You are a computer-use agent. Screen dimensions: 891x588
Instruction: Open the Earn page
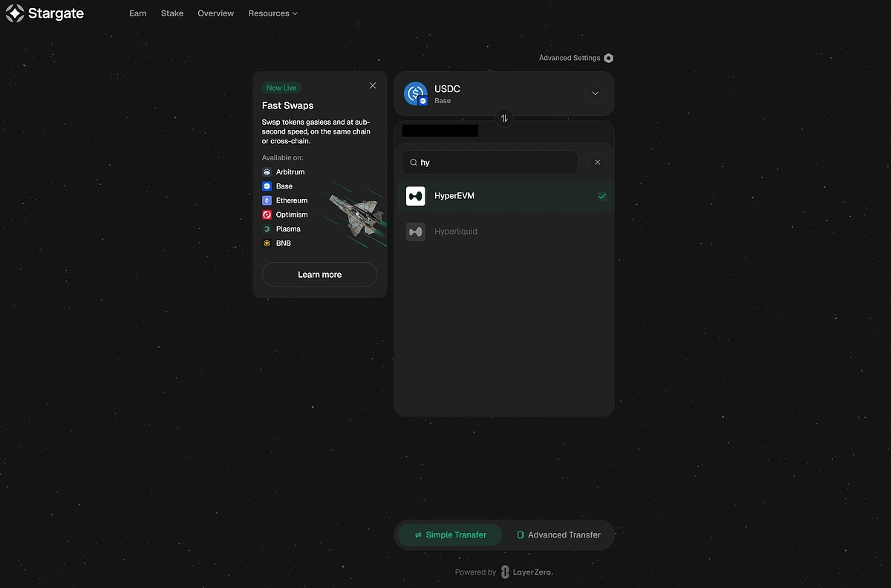(x=137, y=13)
